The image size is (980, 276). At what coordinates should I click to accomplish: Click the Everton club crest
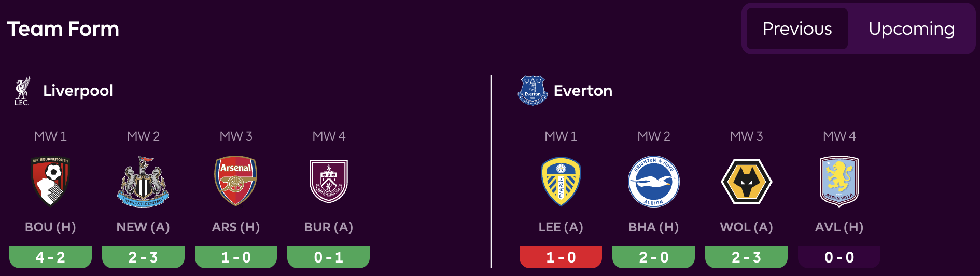(x=533, y=91)
